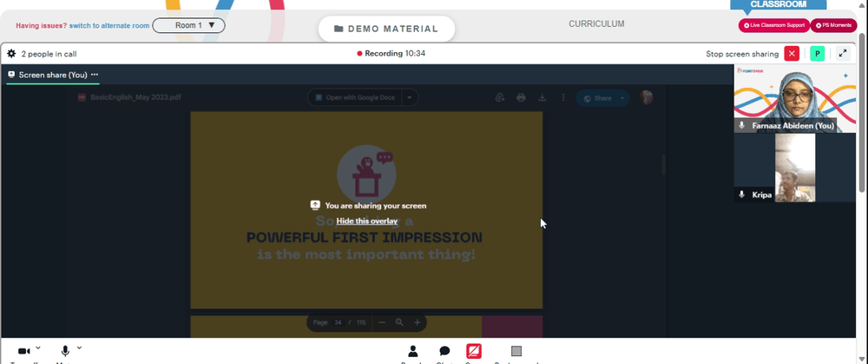Screen dimensions: 868x364
Task: Click Kripa microphone icon
Action: coord(742,195)
